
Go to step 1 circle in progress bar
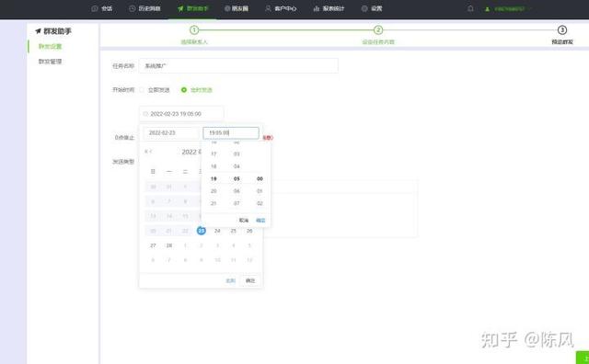tap(194, 30)
